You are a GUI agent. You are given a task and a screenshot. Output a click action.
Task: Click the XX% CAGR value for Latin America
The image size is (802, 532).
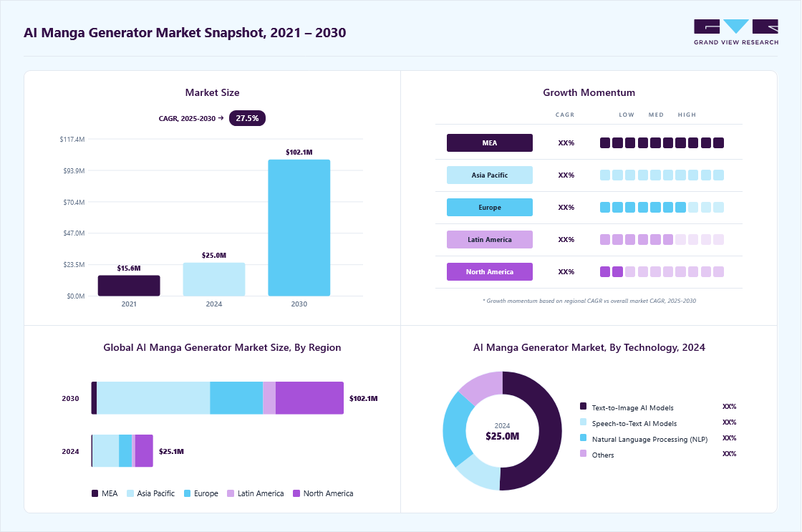coord(566,240)
